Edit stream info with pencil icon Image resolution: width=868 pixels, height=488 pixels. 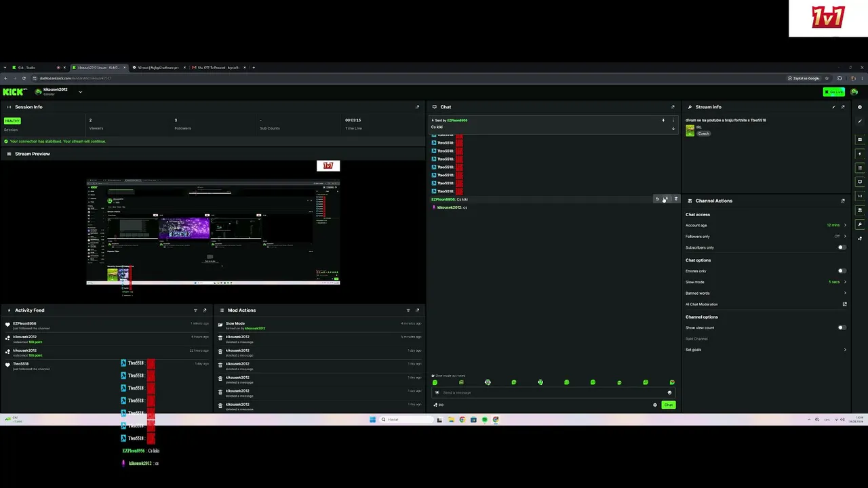click(x=833, y=107)
